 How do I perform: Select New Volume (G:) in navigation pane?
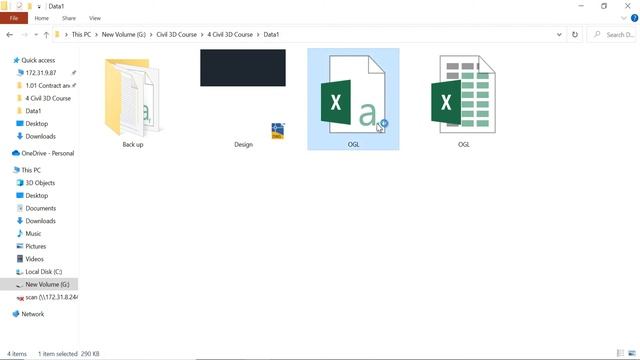point(39,284)
